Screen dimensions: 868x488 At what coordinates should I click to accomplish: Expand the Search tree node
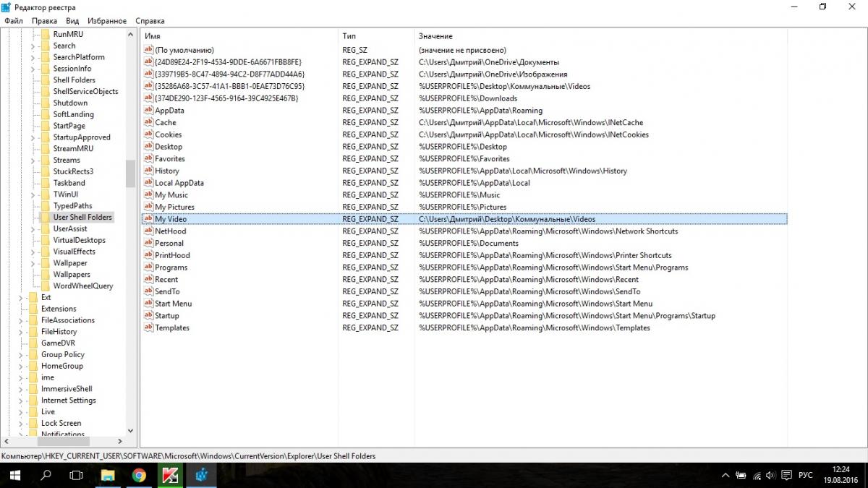[x=33, y=46]
